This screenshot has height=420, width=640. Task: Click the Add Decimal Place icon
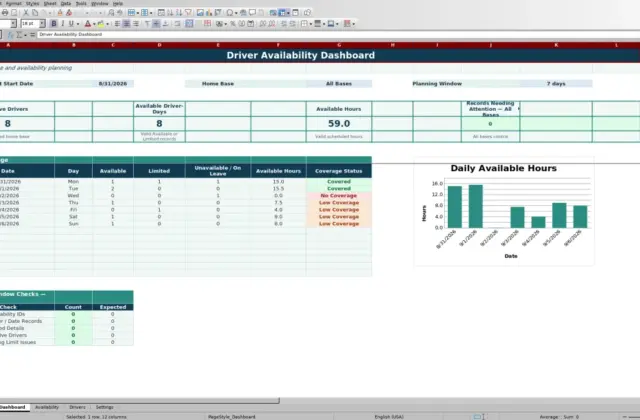point(262,24)
